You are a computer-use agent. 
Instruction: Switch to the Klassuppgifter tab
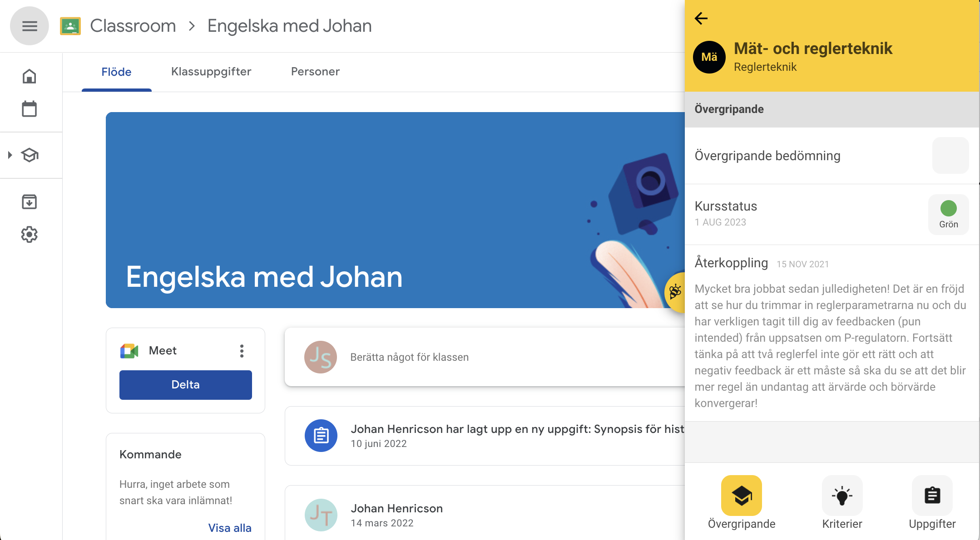(x=211, y=71)
